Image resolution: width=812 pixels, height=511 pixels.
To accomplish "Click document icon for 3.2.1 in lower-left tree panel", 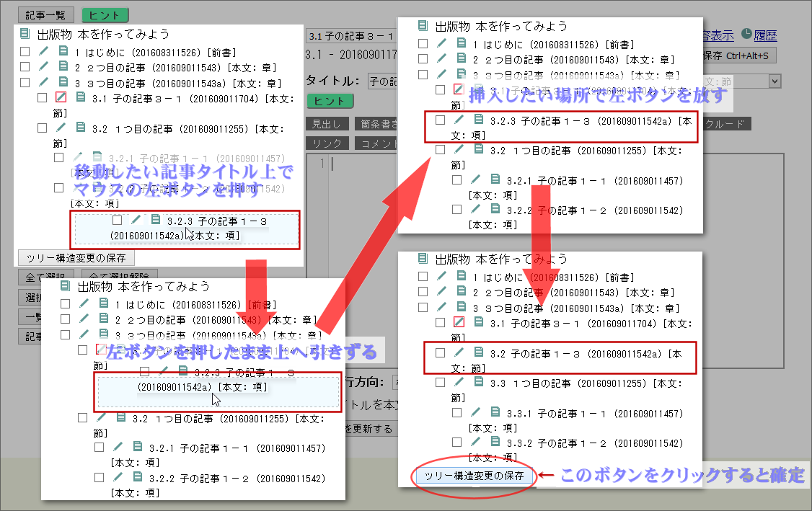I will click(137, 446).
